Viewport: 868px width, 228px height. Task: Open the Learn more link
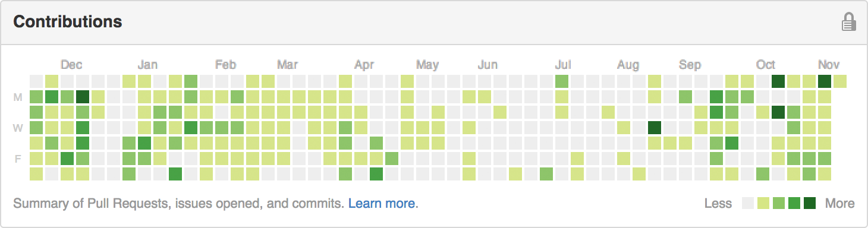pos(383,204)
